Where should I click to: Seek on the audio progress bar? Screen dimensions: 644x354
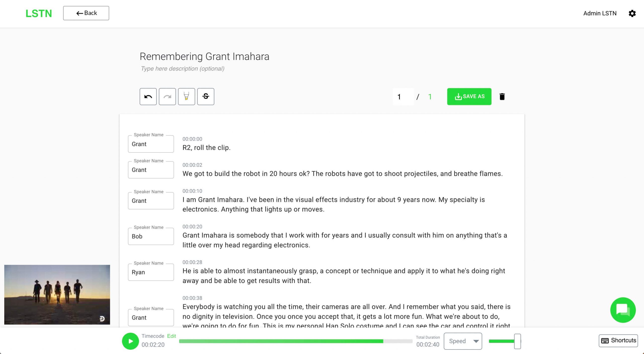[x=296, y=341]
